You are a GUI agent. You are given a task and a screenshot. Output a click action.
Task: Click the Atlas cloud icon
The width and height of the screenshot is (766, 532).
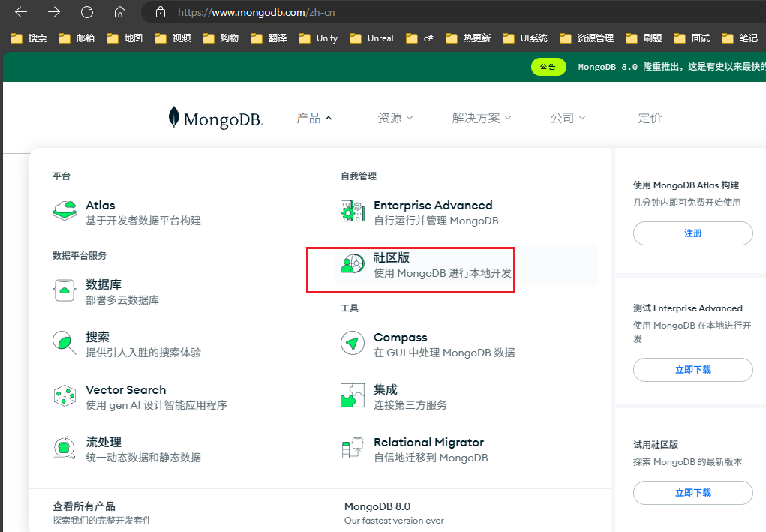tap(65, 211)
